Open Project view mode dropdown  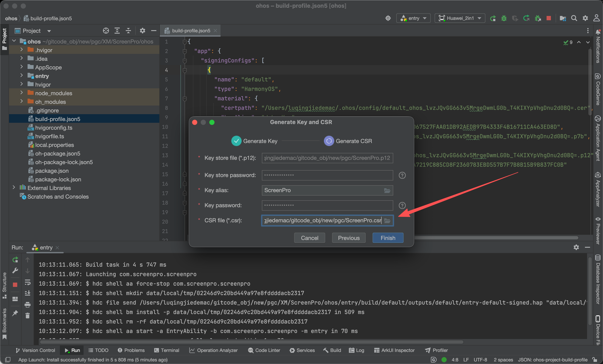tap(49, 31)
